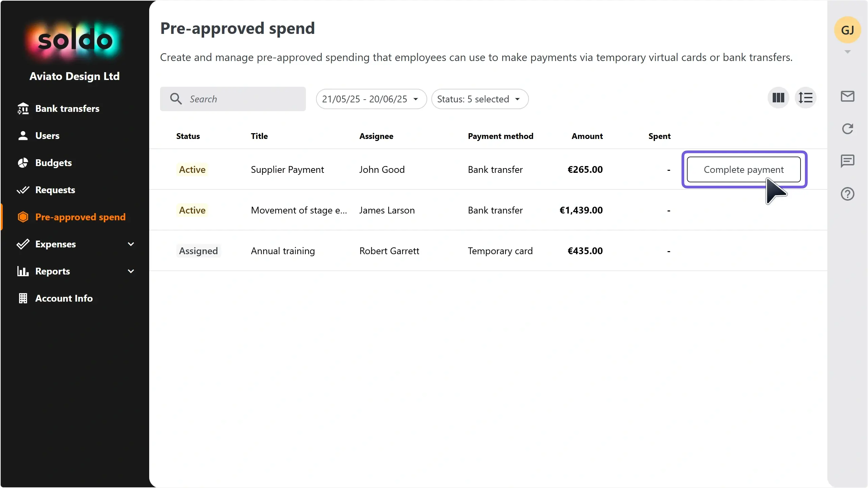
Task: Open the chat messages icon
Action: tap(847, 161)
